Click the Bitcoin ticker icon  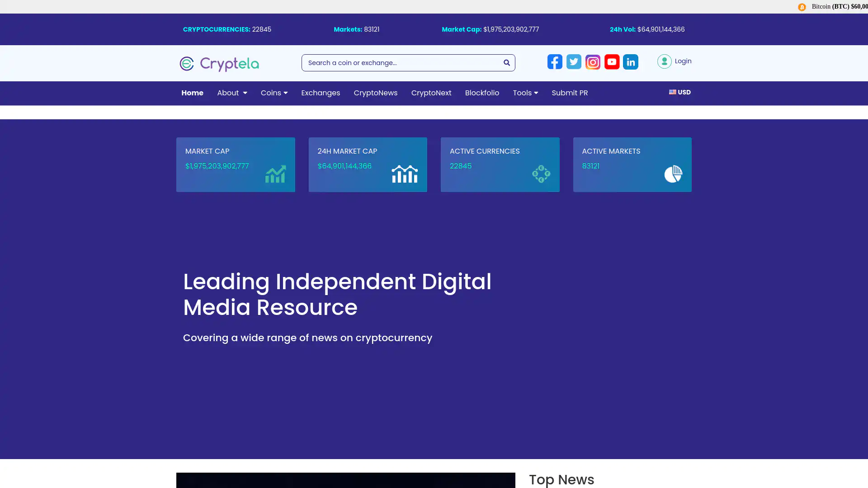click(802, 7)
